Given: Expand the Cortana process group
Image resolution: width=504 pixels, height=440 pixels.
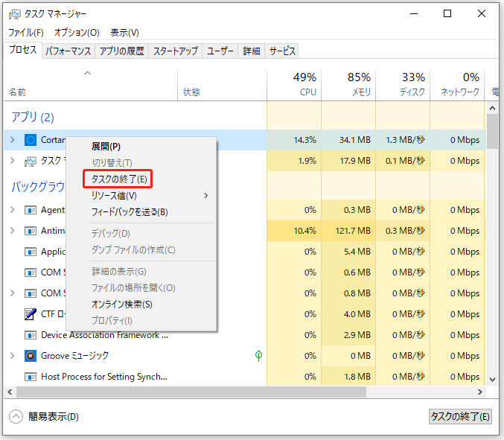Looking at the screenshot, I should click(x=13, y=140).
